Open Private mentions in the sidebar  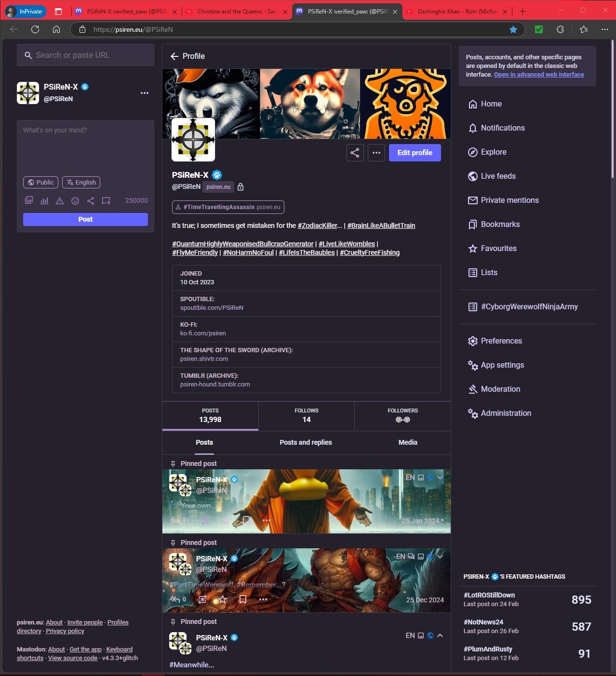503,200
